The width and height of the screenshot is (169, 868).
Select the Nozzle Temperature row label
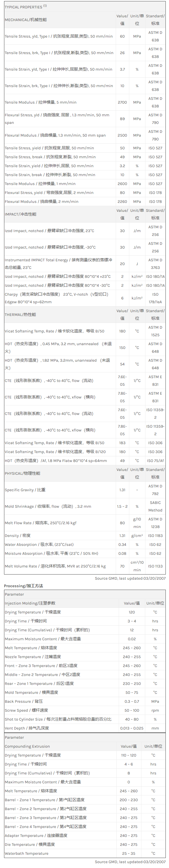tap(33, 657)
